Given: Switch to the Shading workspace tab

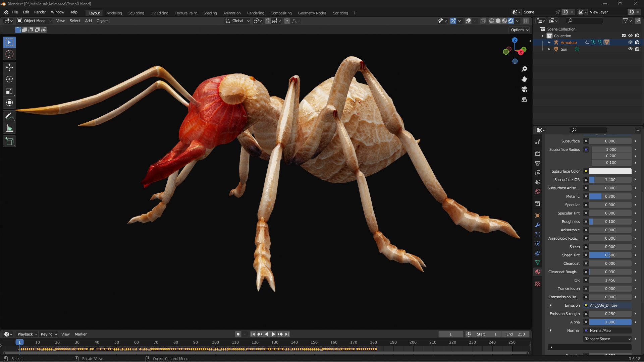Looking at the screenshot, I should 210,13.
